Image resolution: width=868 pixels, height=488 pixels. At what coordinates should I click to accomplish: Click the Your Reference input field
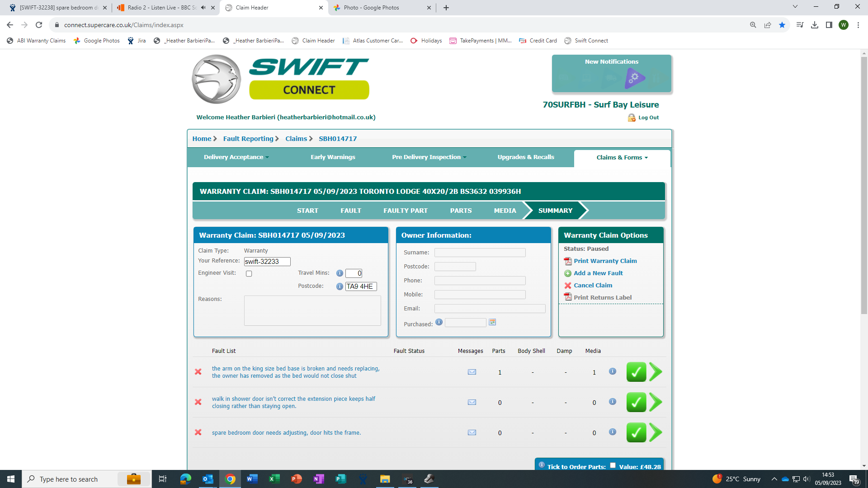coord(267,262)
